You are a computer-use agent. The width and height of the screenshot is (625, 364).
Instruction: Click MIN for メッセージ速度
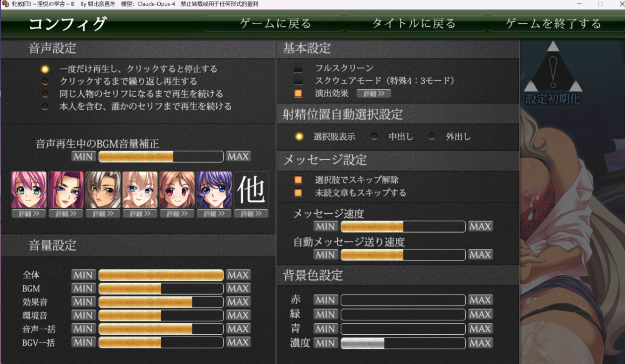(x=325, y=227)
